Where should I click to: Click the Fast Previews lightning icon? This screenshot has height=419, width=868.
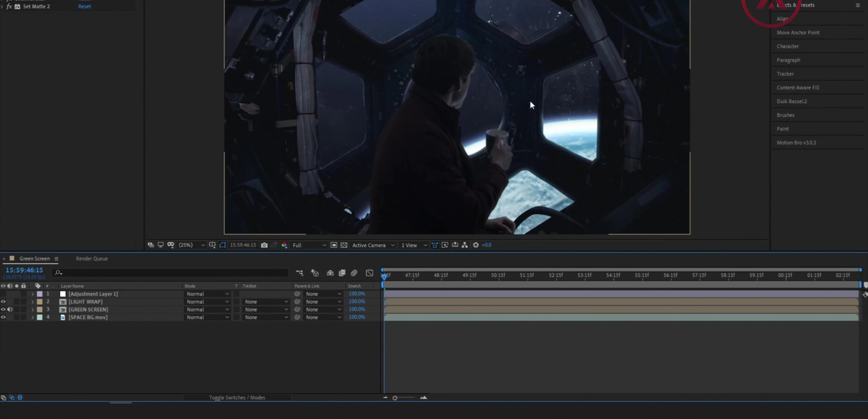[445, 245]
